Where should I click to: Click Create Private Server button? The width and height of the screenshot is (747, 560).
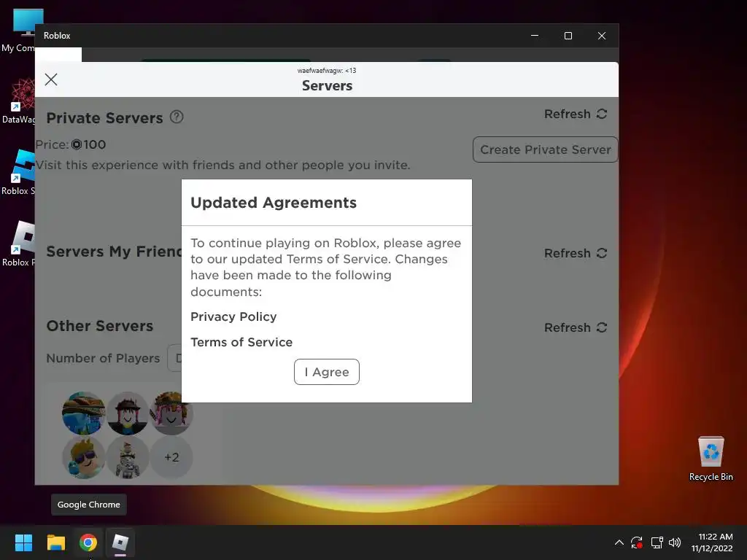545,149
